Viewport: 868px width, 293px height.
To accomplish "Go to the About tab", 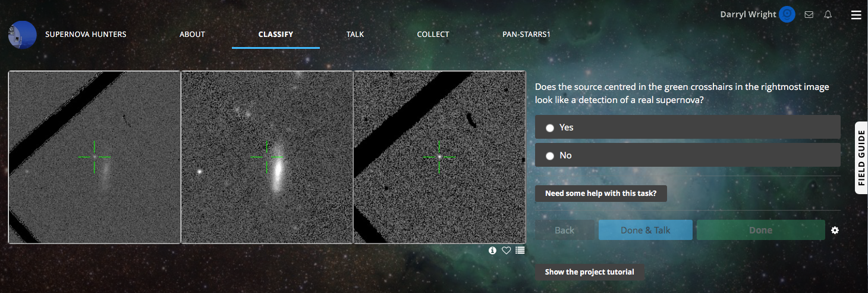I will coord(192,35).
